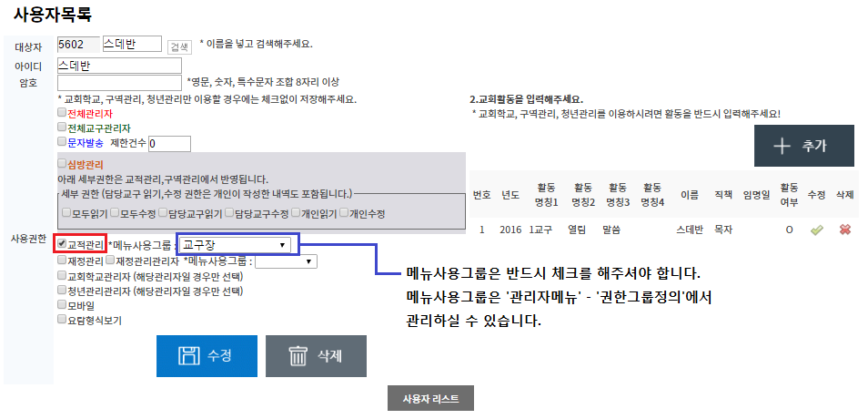Screen dimensions: 868x419
Task: Click the 대상자 name field showing 스데반
Action: click(x=132, y=45)
